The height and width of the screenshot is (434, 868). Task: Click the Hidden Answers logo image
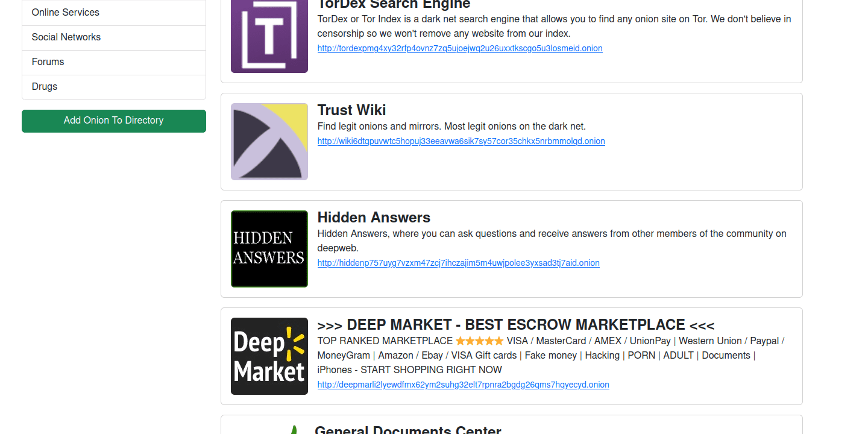coord(269,249)
